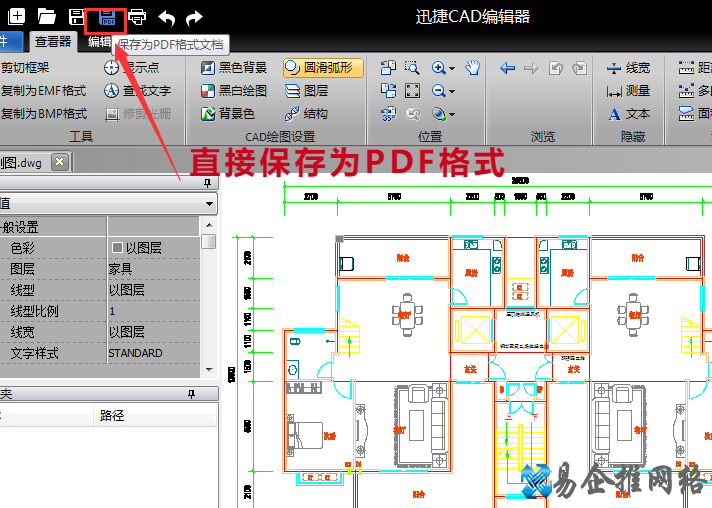
Task: Click the Save floppy disk icon
Action: [x=76, y=17]
